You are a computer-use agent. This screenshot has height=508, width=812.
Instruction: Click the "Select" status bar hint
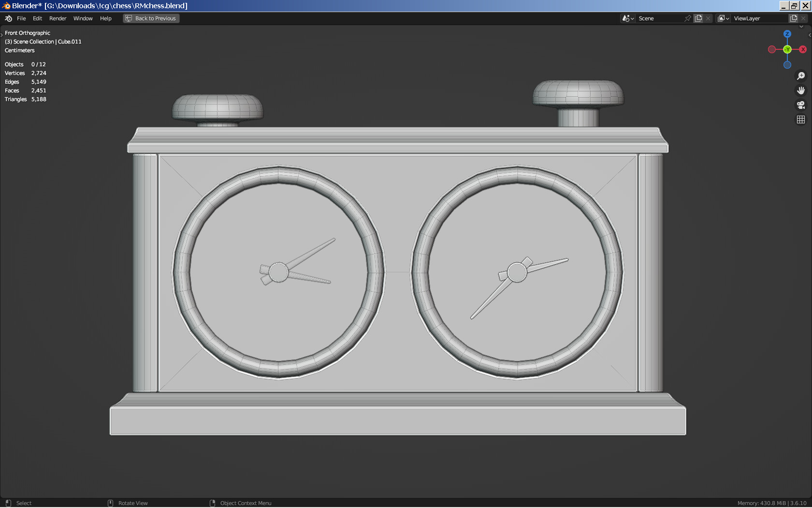[24, 503]
